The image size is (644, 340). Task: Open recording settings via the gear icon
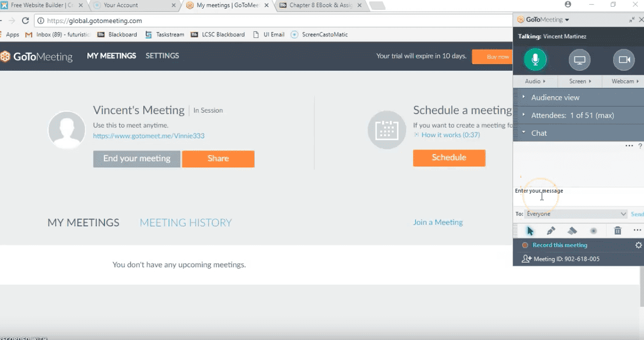[x=638, y=245]
